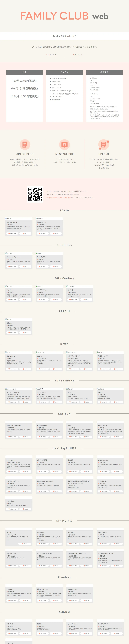Open BLOG for ごっちの月ログ

pyautogui.click(x=117, y=633)
